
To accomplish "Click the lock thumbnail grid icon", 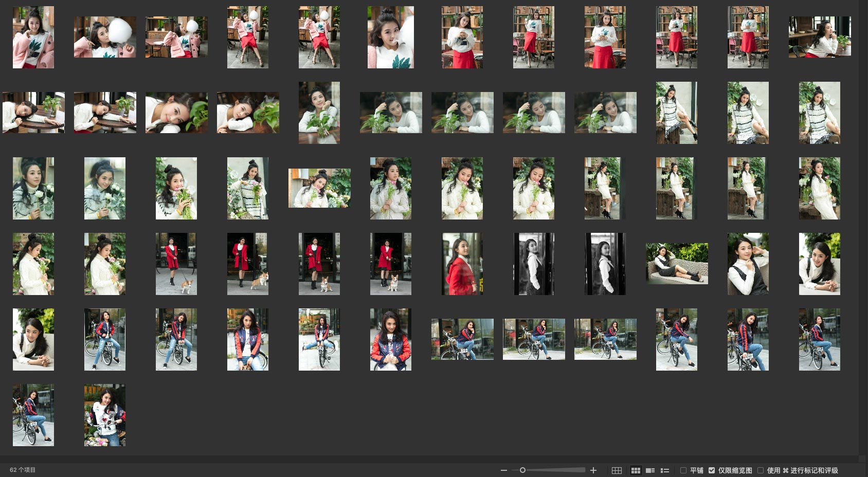I will tap(617, 470).
